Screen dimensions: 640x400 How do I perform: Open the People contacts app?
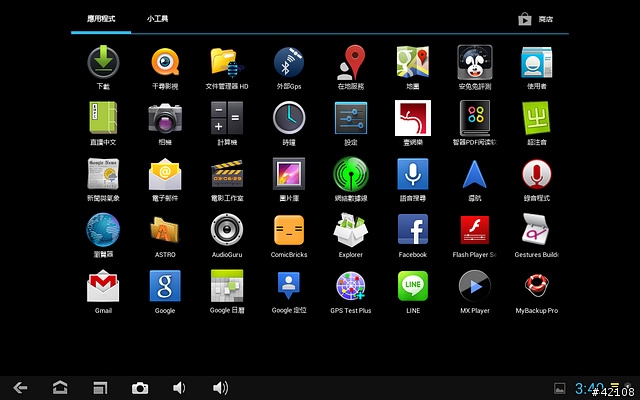(x=536, y=62)
